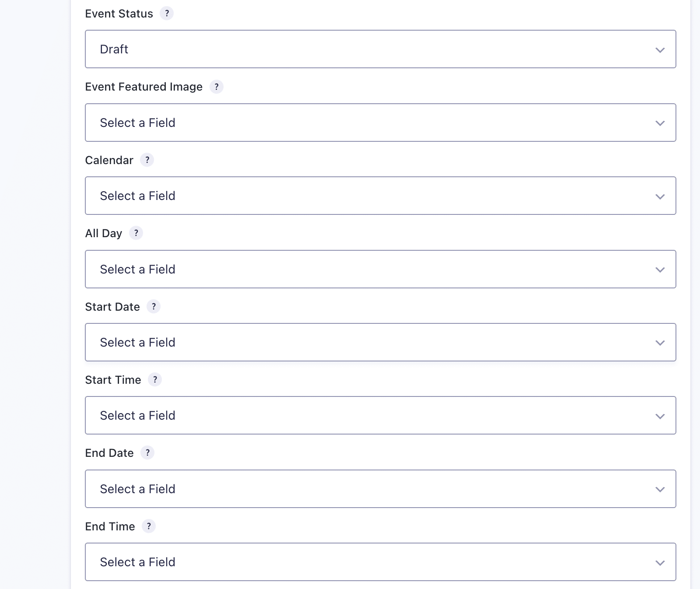Open the All Day field dropdown

(380, 269)
